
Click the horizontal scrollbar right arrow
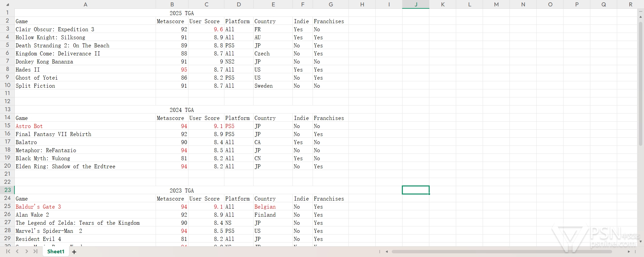[x=629, y=252]
